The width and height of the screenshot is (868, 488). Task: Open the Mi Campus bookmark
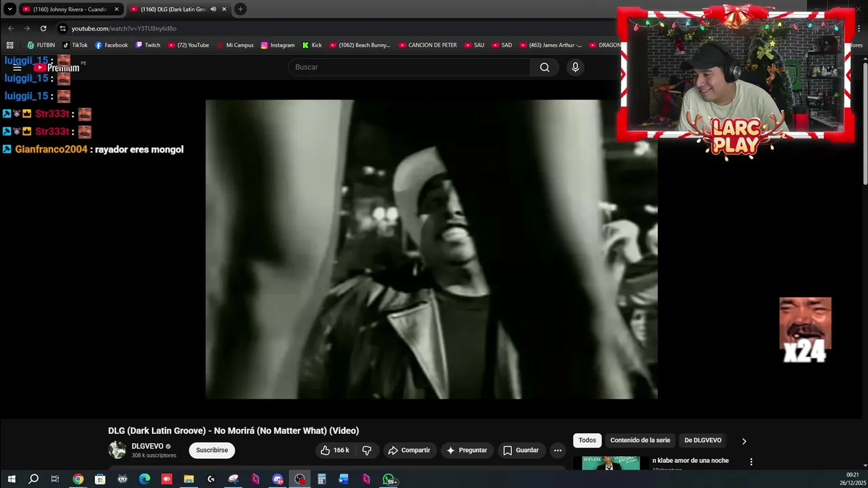pyautogui.click(x=235, y=45)
